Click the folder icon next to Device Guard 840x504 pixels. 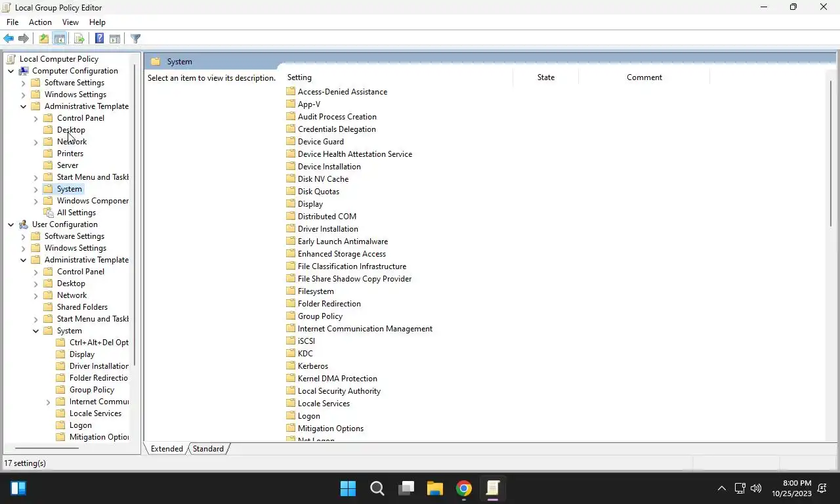coord(291,141)
